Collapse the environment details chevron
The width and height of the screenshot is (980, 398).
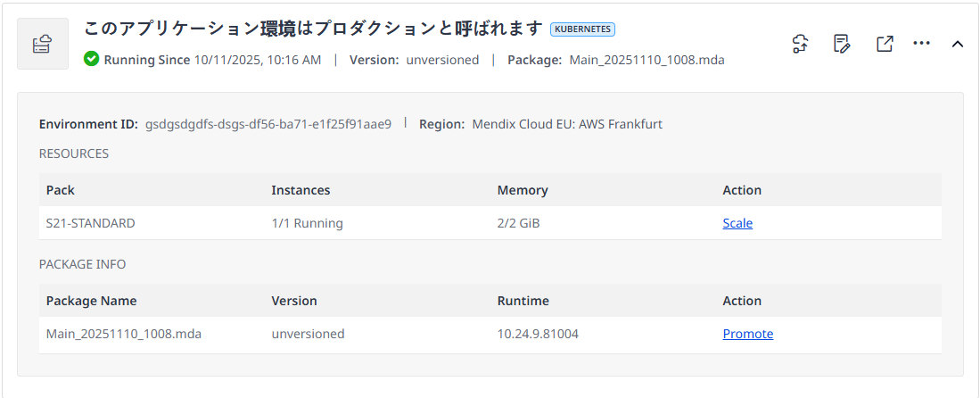[958, 44]
